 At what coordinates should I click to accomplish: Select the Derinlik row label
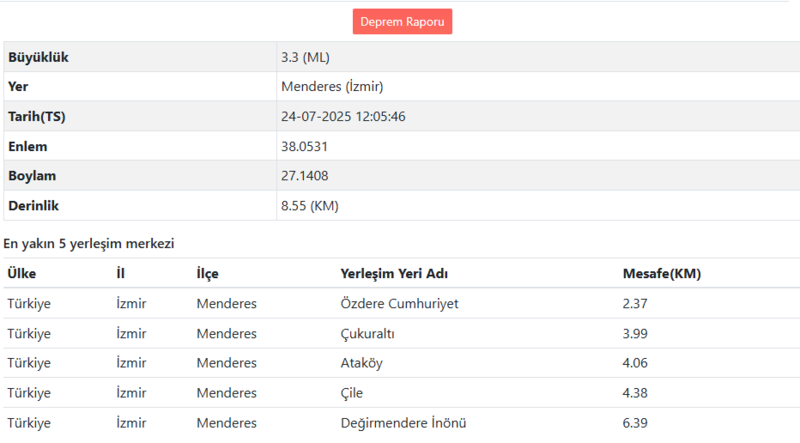(32, 205)
